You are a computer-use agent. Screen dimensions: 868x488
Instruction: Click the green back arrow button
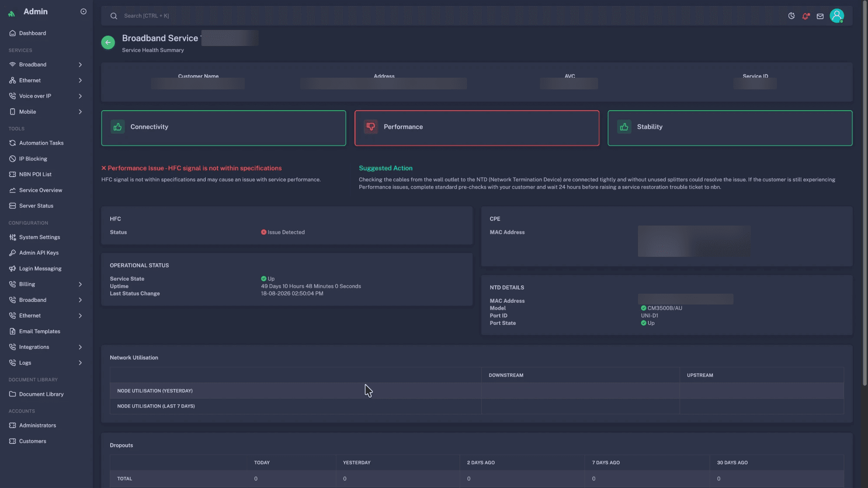(x=108, y=42)
